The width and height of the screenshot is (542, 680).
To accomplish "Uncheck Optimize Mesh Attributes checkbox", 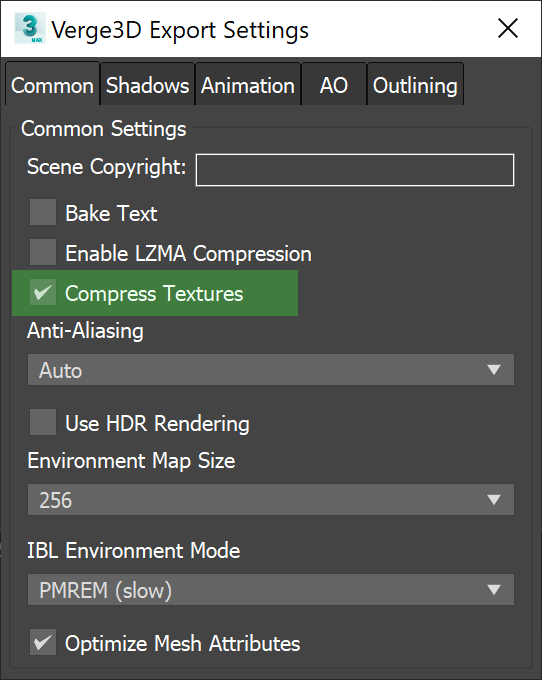I will coord(43,642).
